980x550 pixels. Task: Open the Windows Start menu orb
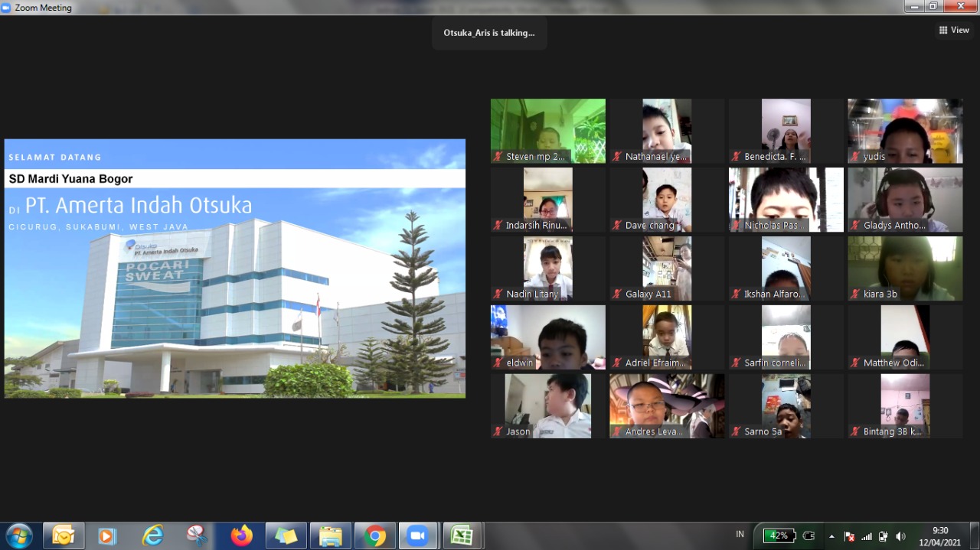[x=19, y=535]
